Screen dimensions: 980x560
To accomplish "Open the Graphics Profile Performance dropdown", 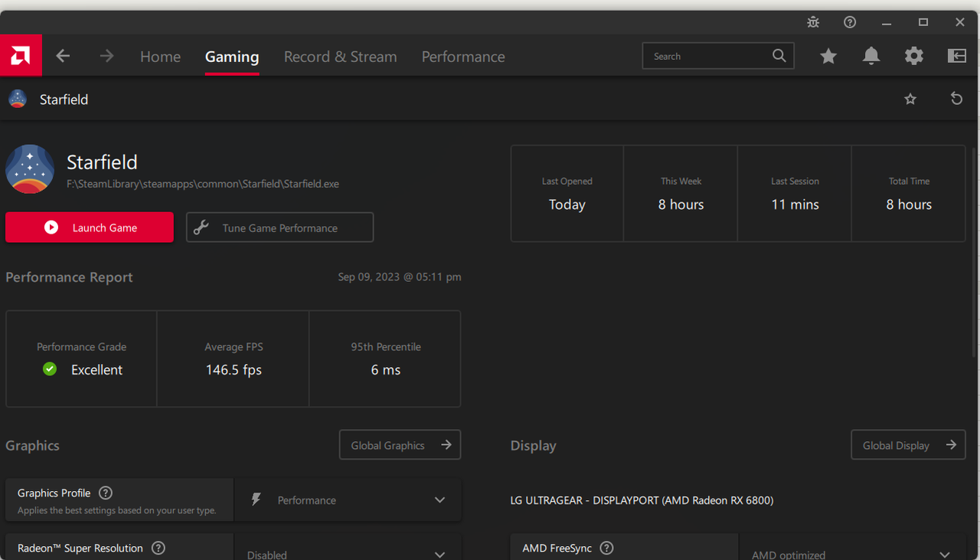I will (x=348, y=500).
